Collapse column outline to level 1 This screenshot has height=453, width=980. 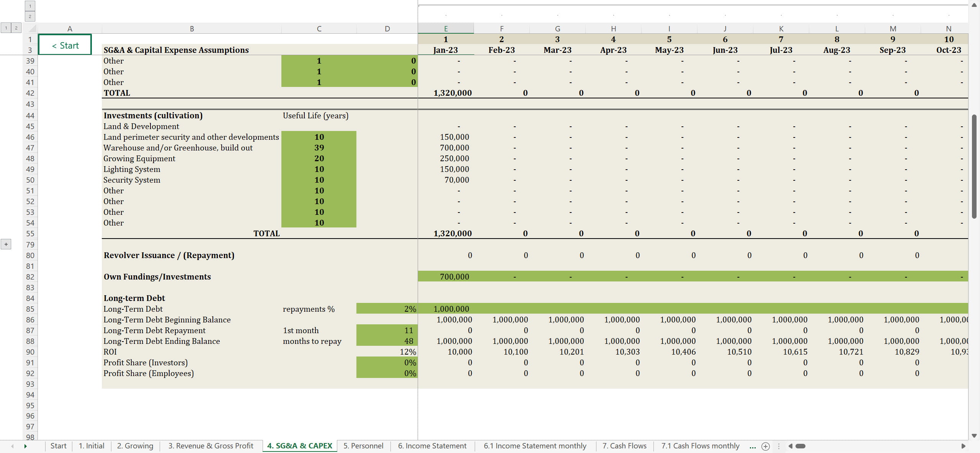(x=30, y=6)
